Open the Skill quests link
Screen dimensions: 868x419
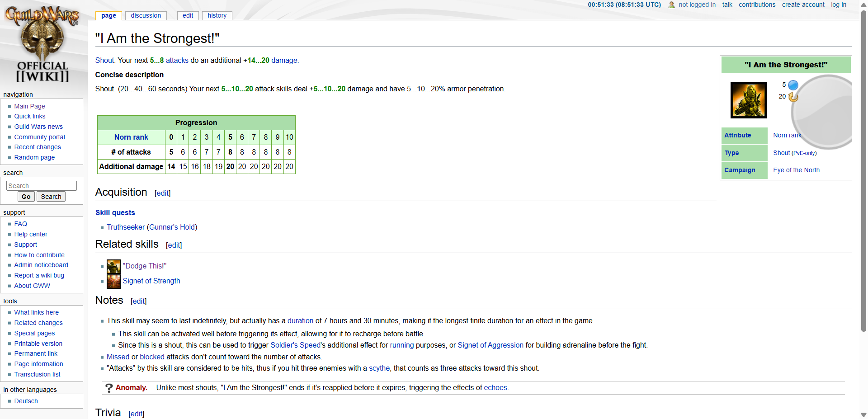tap(115, 212)
